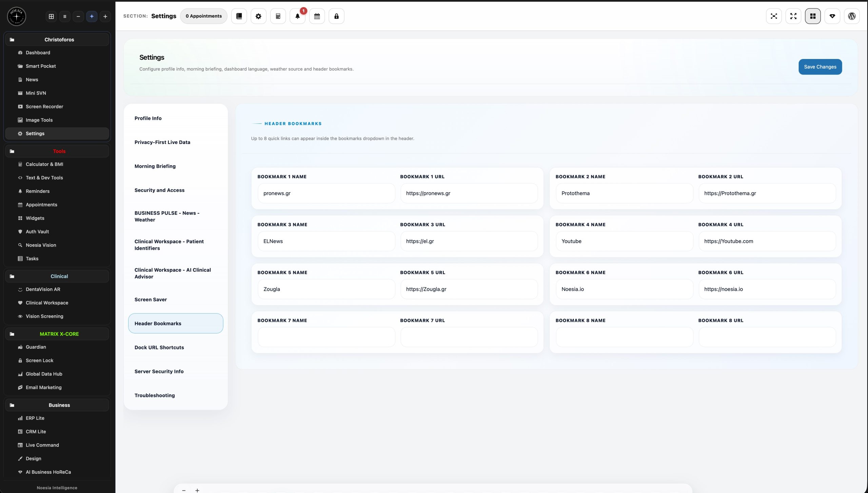868x493 pixels.
Task: Switch to Morning Briefing settings tab
Action: click(176, 166)
